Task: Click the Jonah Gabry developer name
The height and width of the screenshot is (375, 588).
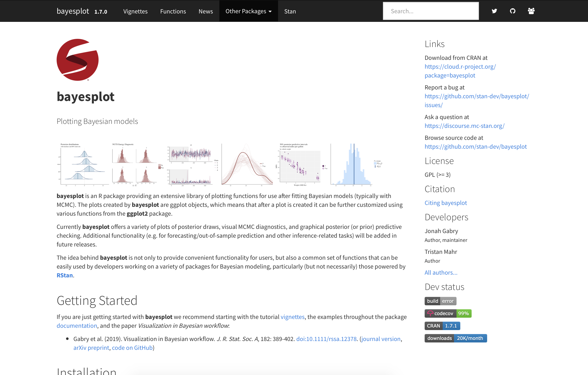Action: pos(441,231)
